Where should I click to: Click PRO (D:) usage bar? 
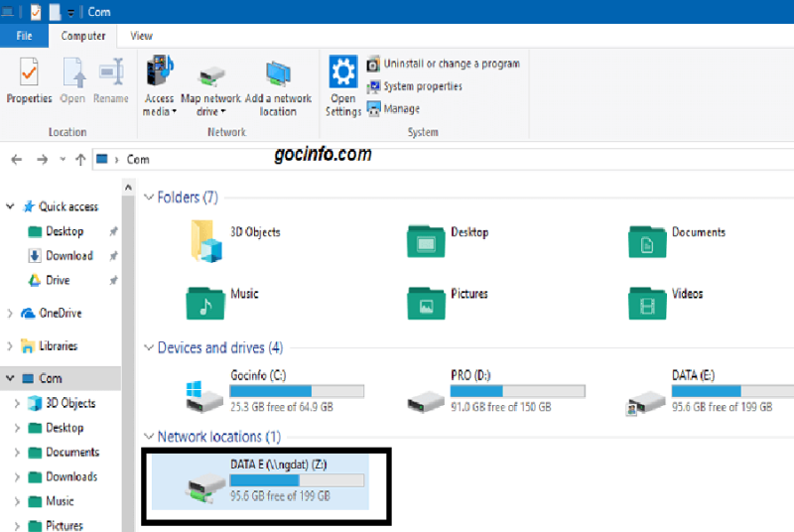click(517, 391)
